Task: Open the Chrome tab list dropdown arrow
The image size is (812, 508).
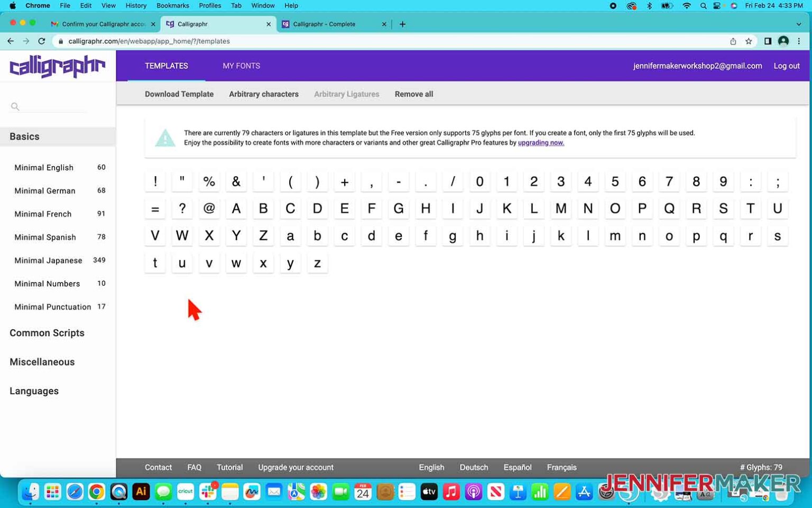Action: pyautogui.click(x=799, y=24)
